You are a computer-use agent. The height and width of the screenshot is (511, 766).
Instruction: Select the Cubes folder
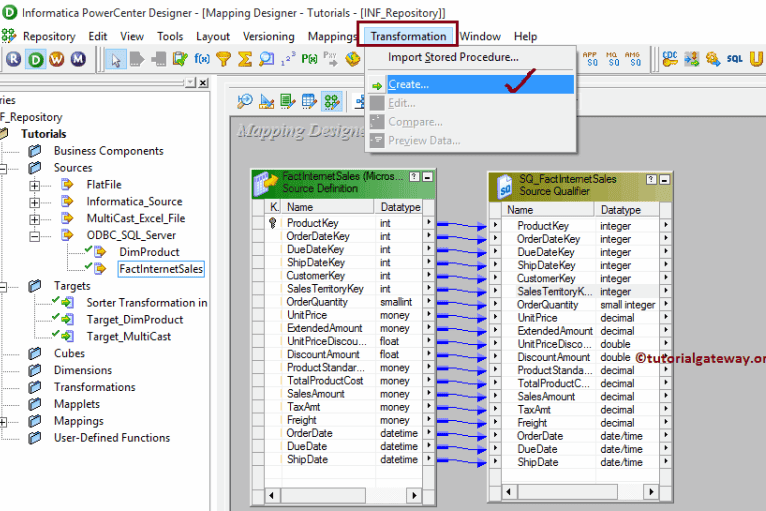(69, 353)
